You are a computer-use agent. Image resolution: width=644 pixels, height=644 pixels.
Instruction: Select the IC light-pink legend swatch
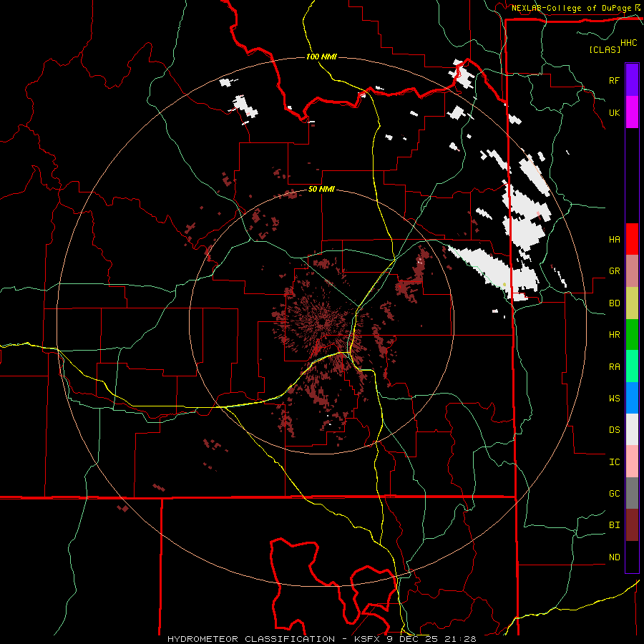[x=632, y=462]
